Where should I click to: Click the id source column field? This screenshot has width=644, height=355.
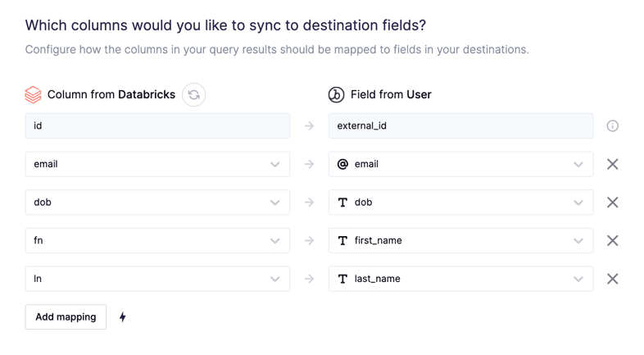coord(157,126)
